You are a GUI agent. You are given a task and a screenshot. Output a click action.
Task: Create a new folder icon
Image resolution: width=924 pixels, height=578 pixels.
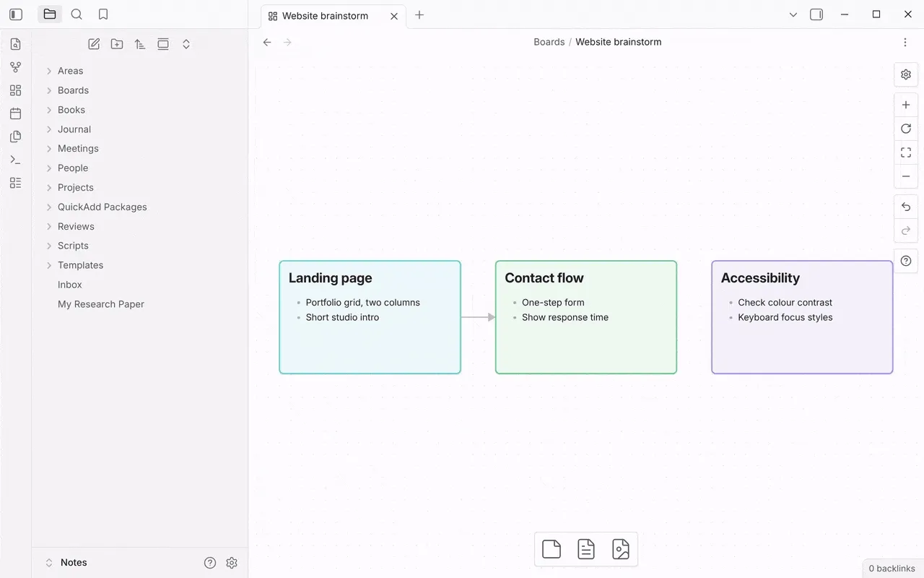coord(117,44)
